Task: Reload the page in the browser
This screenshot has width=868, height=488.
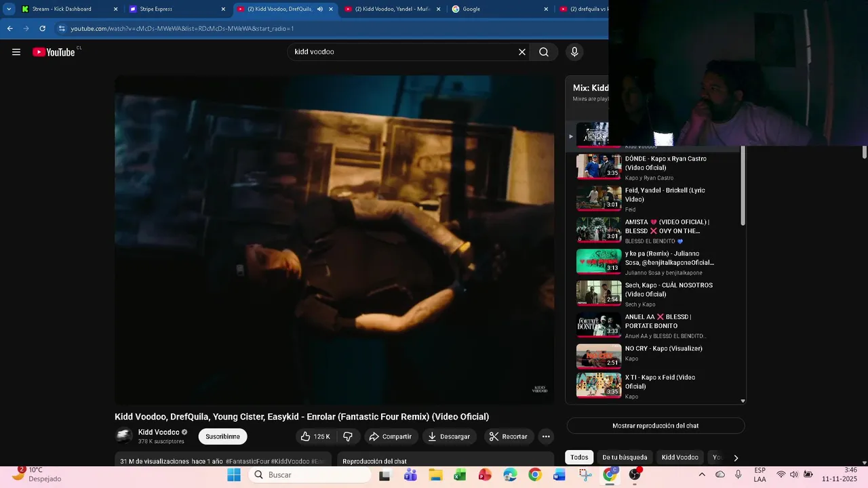Action: click(42, 28)
